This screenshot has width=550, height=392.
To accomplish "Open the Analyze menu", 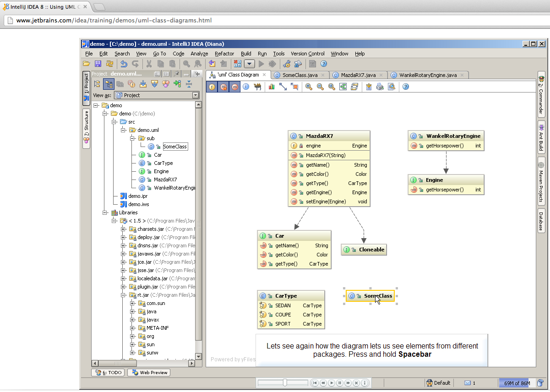I will coord(199,54).
